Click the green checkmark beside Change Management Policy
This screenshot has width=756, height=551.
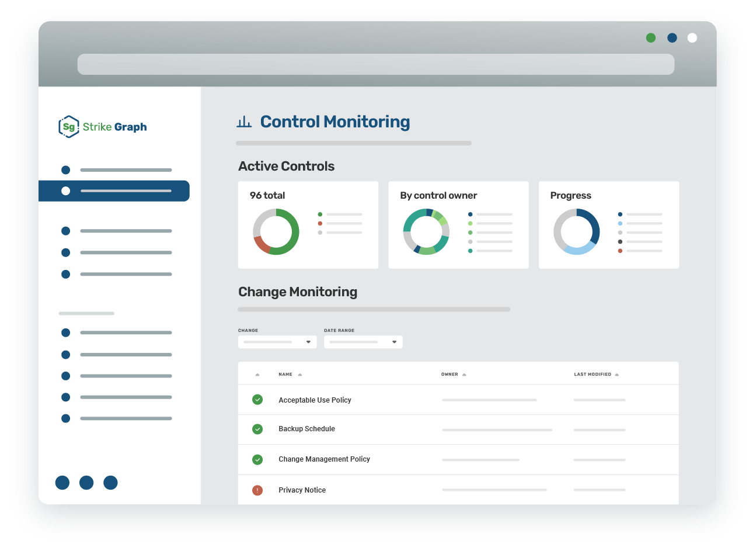[x=257, y=459]
